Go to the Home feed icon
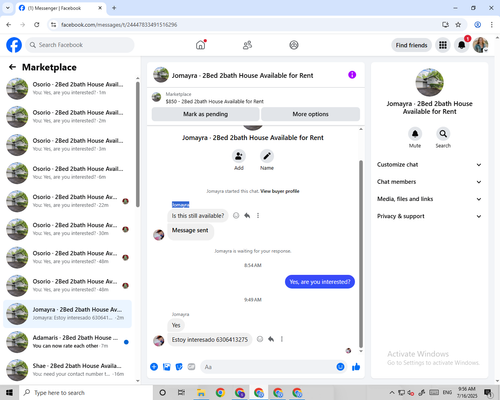The image size is (500, 400). coord(201,45)
